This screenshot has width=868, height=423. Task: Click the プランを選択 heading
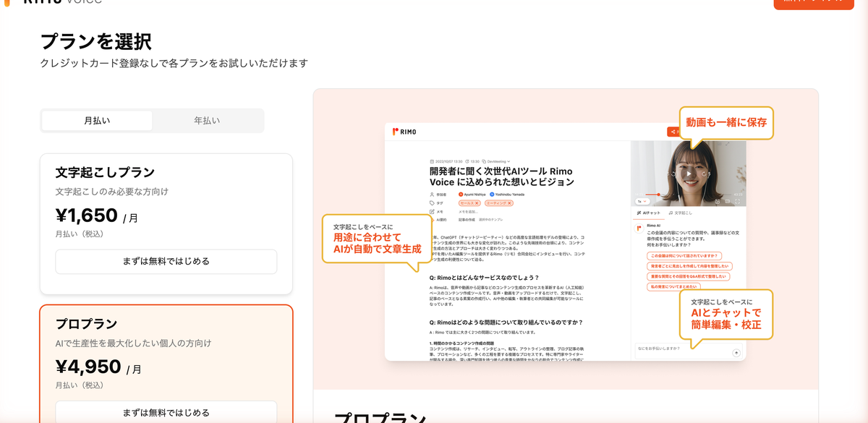(x=95, y=41)
